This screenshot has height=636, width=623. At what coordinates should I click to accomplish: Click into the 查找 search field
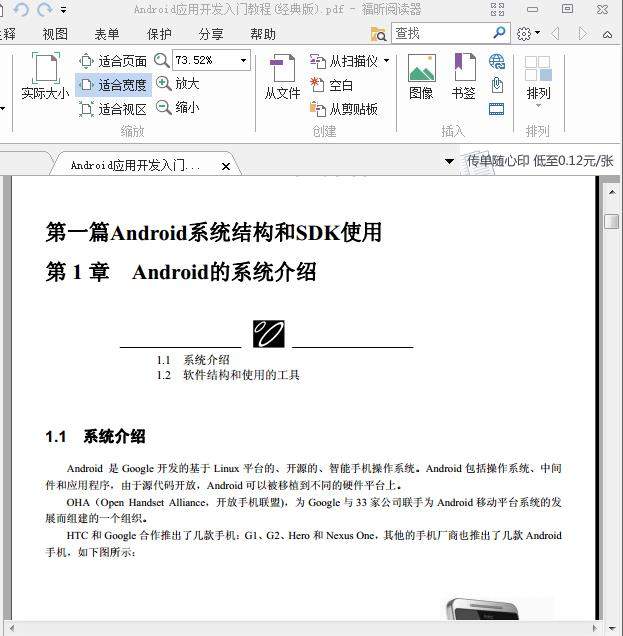pyautogui.click(x=442, y=33)
